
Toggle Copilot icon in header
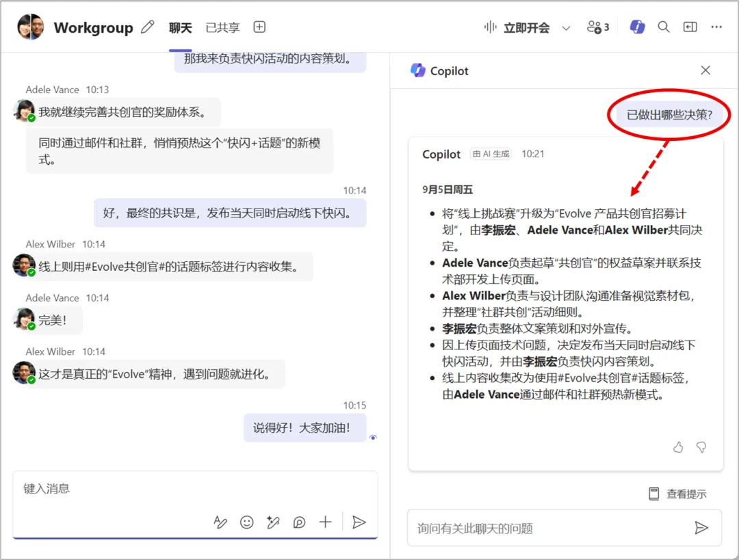(637, 27)
